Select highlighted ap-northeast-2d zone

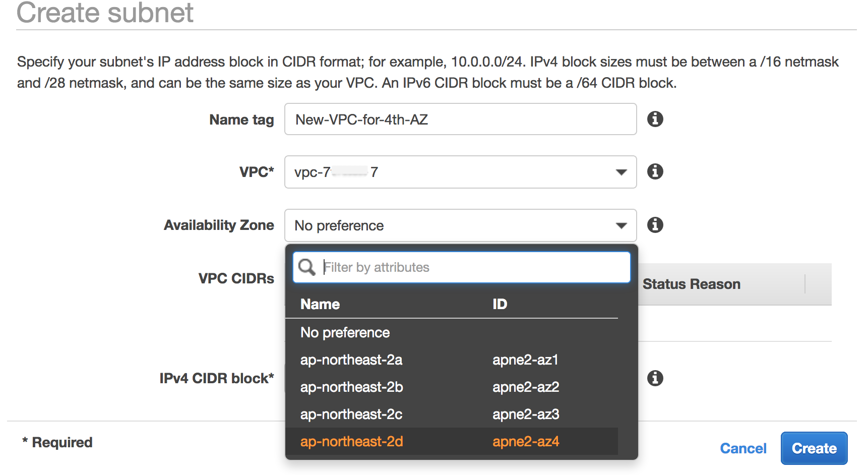coord(452,441)
